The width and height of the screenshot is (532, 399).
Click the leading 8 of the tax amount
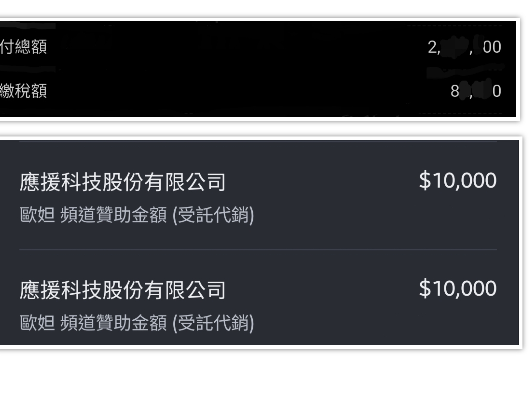click(x=455, y=91)
